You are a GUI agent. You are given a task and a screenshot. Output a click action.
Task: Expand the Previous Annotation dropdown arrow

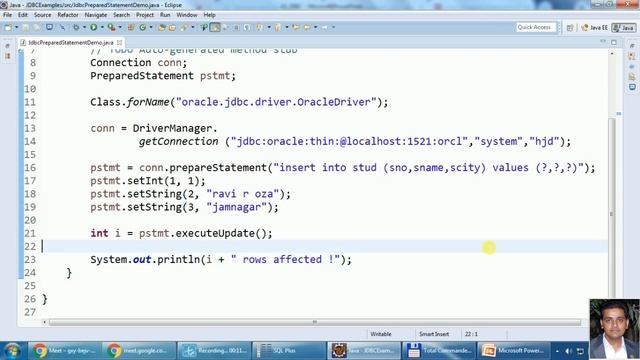click(x=287, y=27)
